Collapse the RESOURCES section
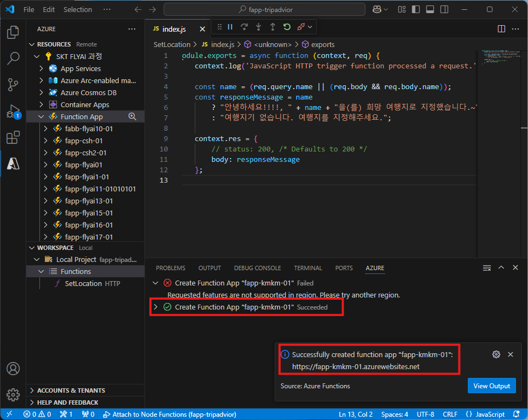 point(32,44)
